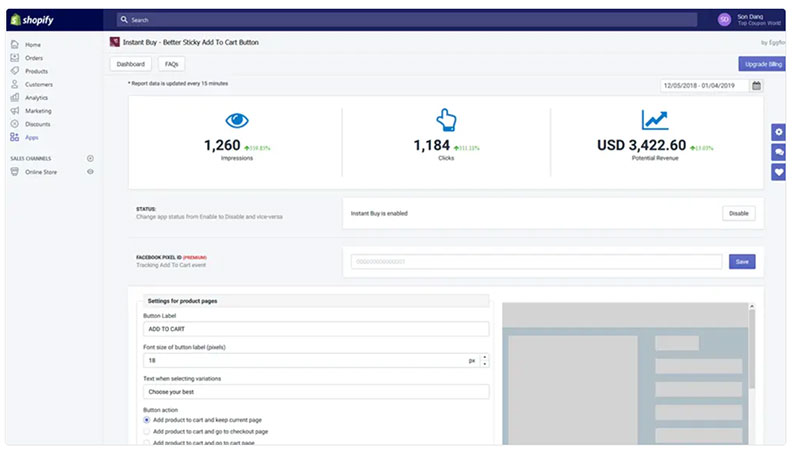Viewport: 800px width, 456px height.
Task: Open the Analytics section
Action: point(36,98)
